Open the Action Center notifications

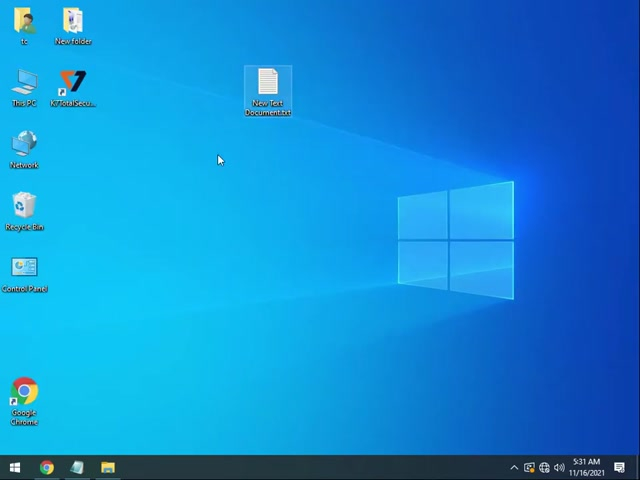coord(620,467)
